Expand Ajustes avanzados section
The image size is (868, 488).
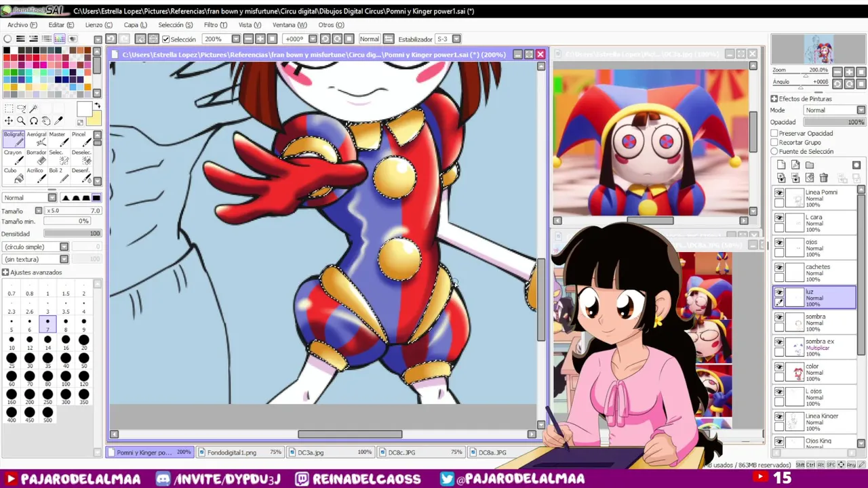pos(5,272)
